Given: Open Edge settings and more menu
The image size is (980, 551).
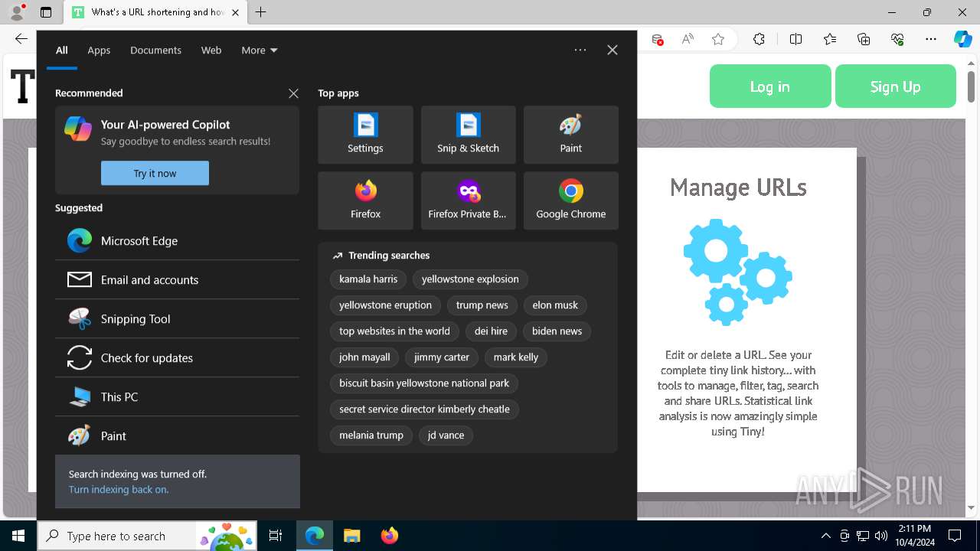Looking at the screenshot, I should point(931,39).
